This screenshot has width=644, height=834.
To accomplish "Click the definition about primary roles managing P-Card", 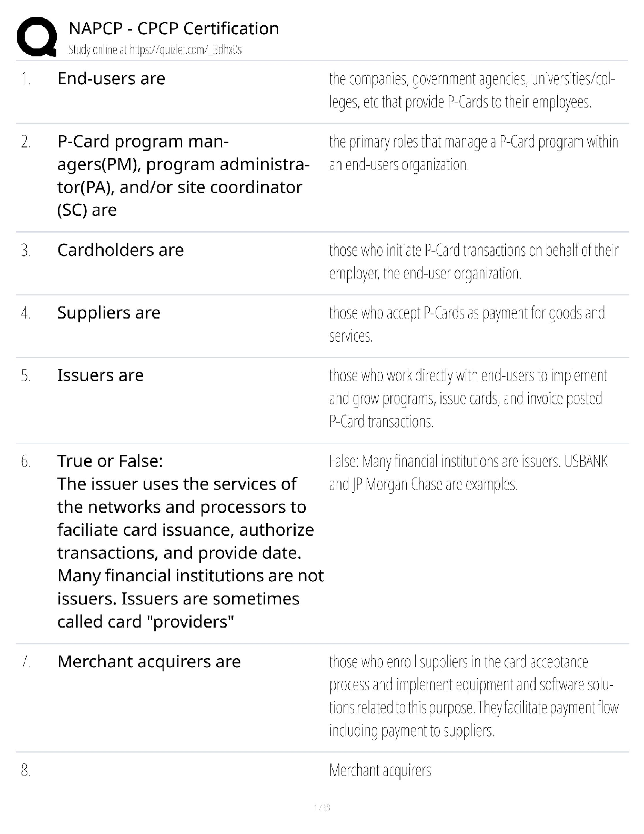I will tap(473, 153).
